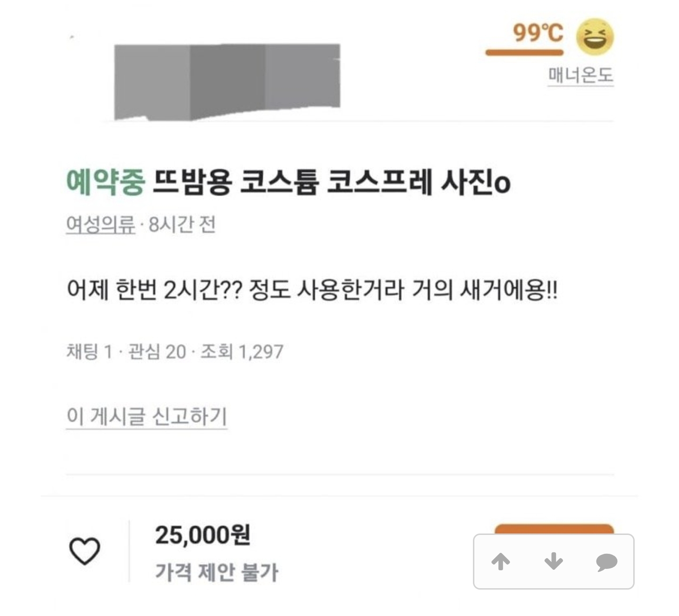
Task: Open the 여성의류 category link
Action: pos(100,225)
